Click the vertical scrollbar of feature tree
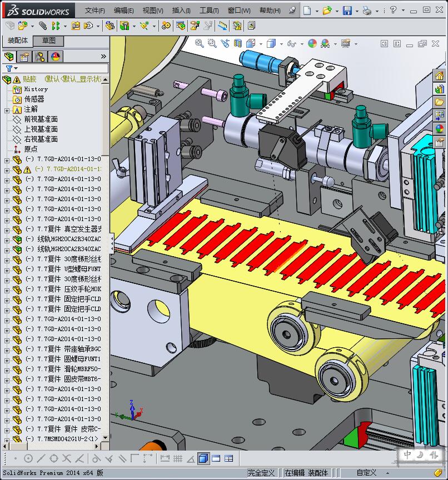Screen dimensions: 448x480 coord(106,258)
